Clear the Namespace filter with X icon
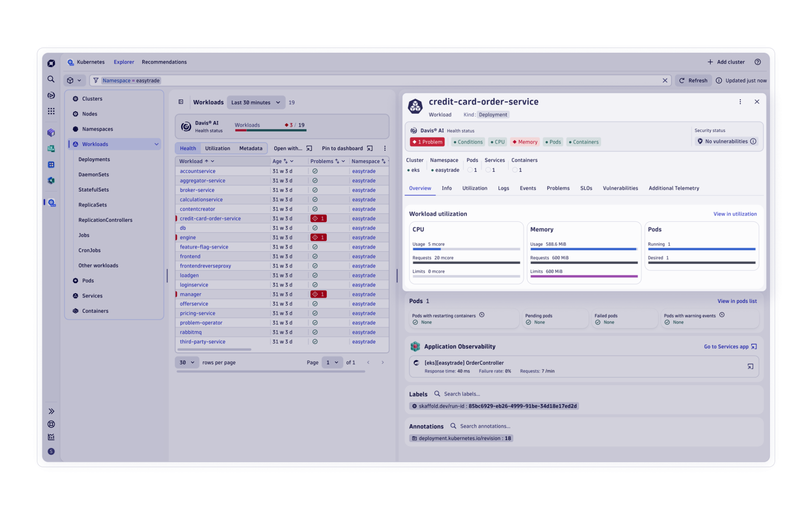Image resolution: width=812 pixels, height=515 pixels. click(x=664, y=80)
